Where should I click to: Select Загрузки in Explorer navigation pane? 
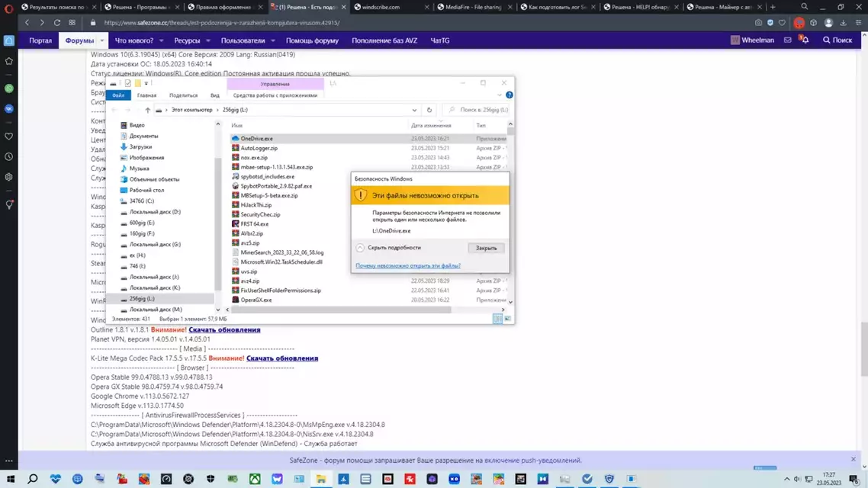pyautogui.click(x=140, y=146)
